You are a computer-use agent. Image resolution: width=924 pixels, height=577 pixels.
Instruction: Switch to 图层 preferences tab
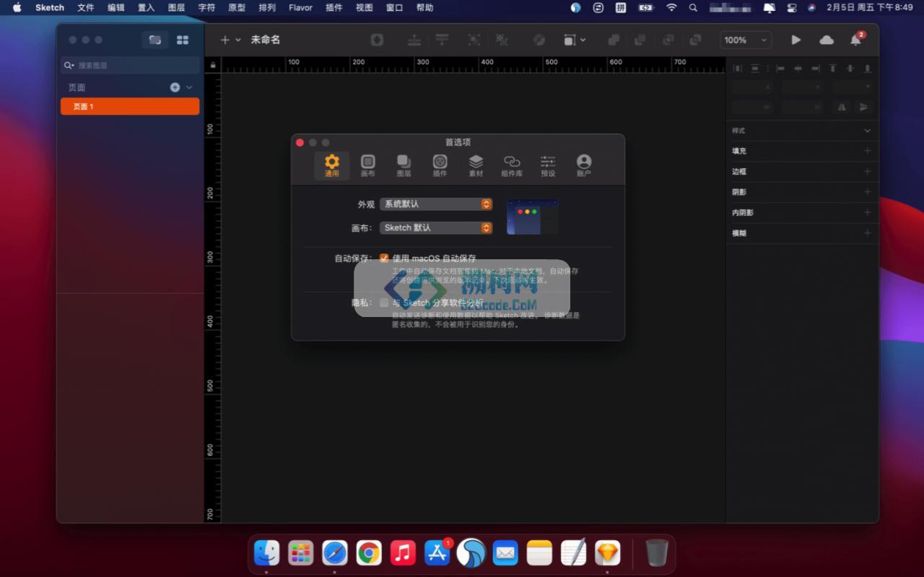(404, 165)
